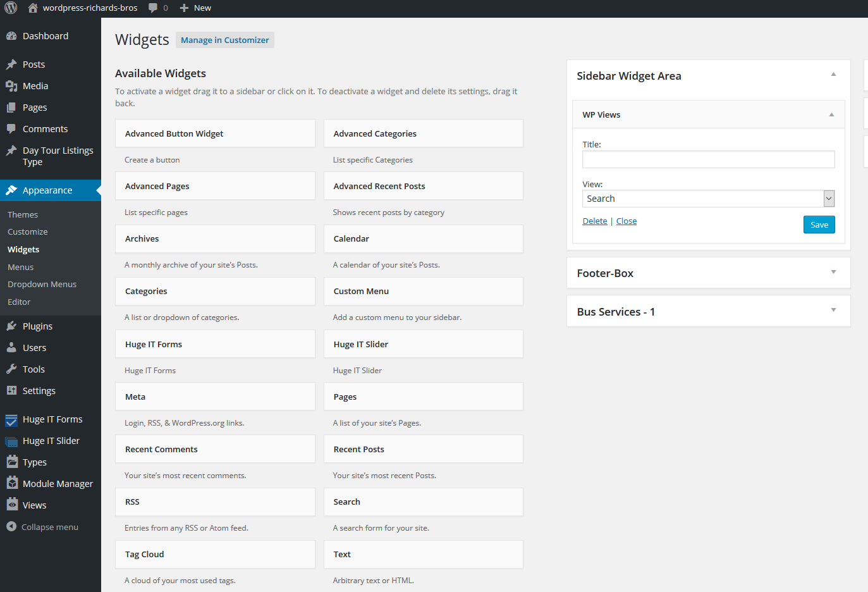Click the Pages icon in sidebar

(x=11, y=108)
